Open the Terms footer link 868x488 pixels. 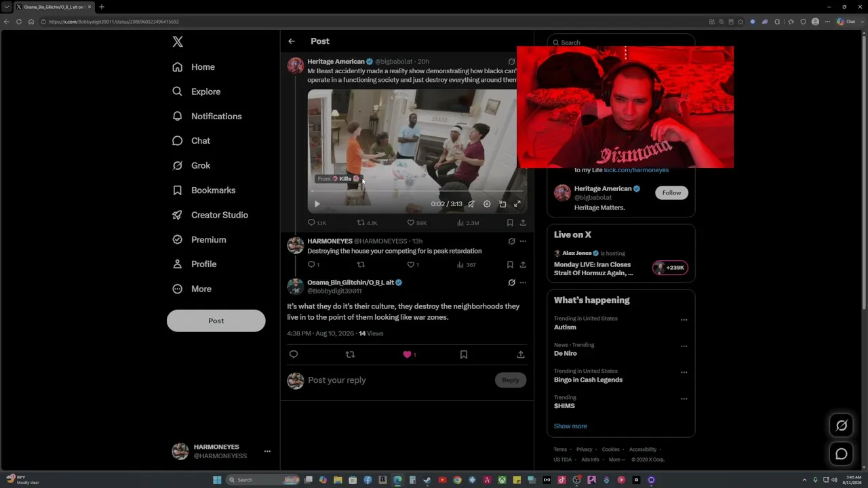(x=560, y=449)
